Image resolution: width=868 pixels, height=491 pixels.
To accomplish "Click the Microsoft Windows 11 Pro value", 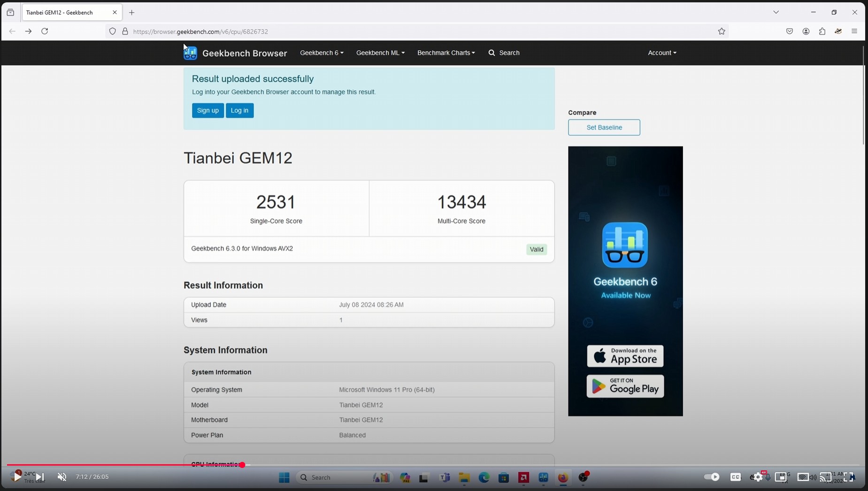I will click(x=387, y=390).
